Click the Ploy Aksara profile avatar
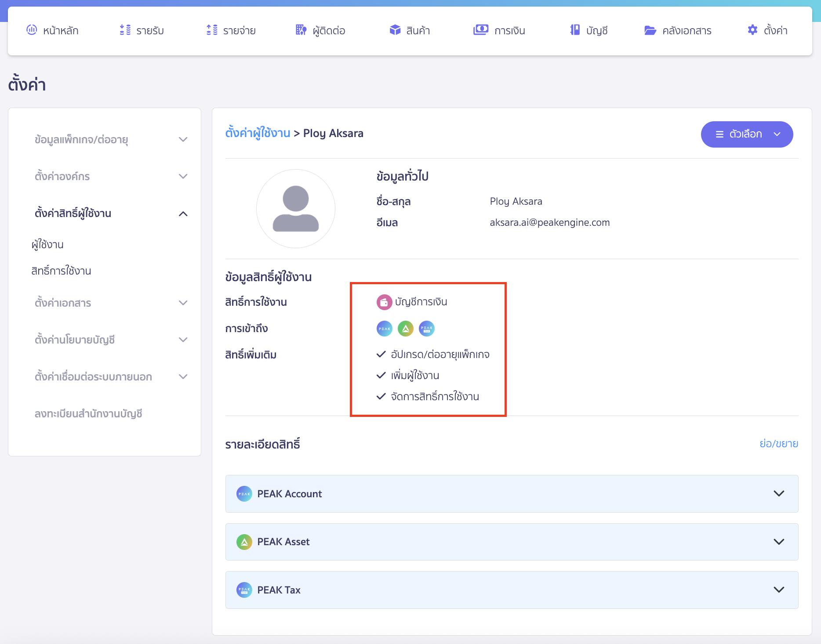This screenshot has height=644, width=821. [x=296, y=209]
